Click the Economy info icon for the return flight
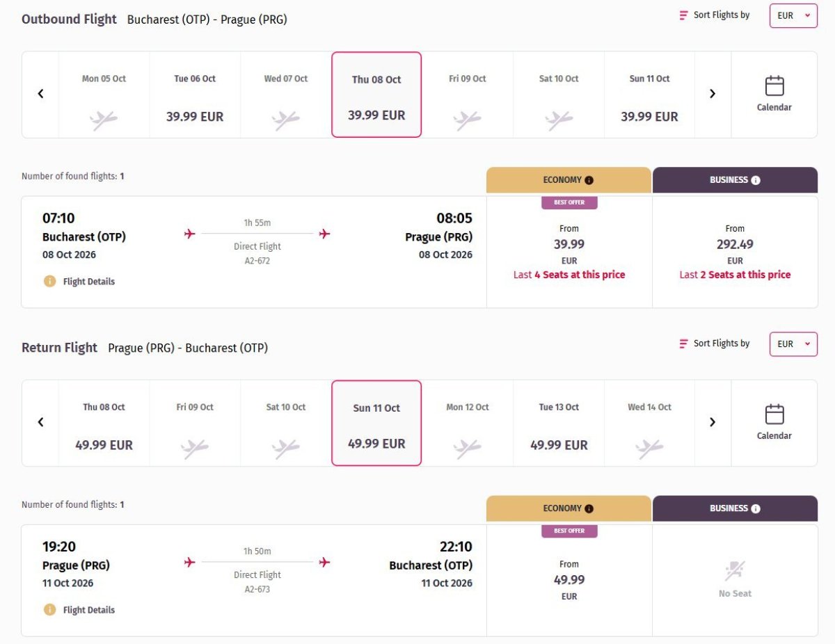 [589, 508]
